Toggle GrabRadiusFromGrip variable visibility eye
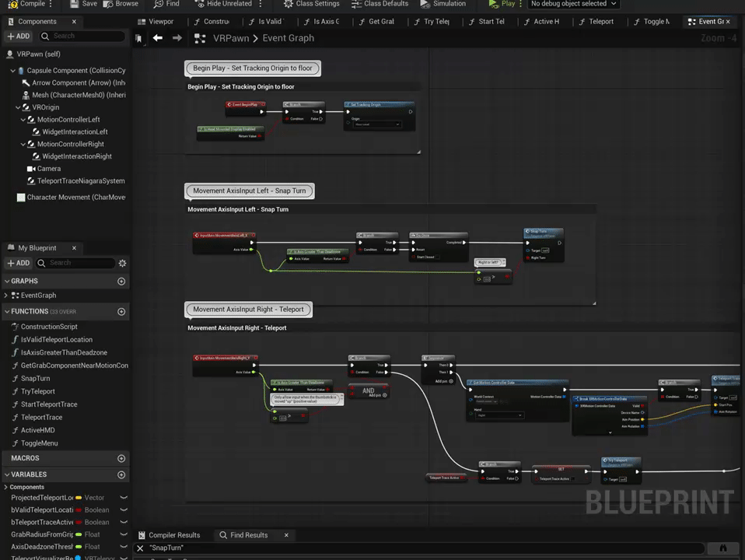This screenshot has height=560, width=745. (x=124, y=535)
